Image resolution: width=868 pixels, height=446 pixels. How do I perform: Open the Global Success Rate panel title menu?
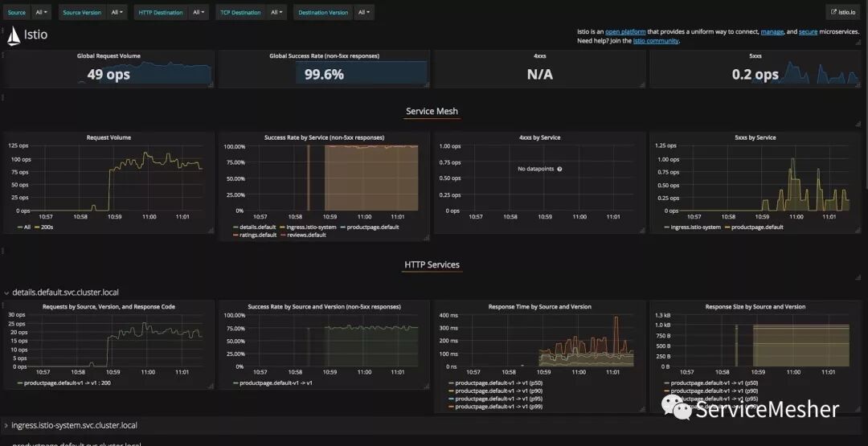click(x=324, y=56)
